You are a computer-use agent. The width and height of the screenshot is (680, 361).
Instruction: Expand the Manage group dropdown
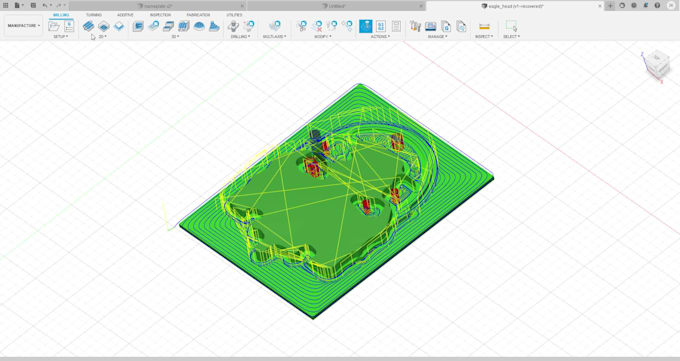pos(438,36)
